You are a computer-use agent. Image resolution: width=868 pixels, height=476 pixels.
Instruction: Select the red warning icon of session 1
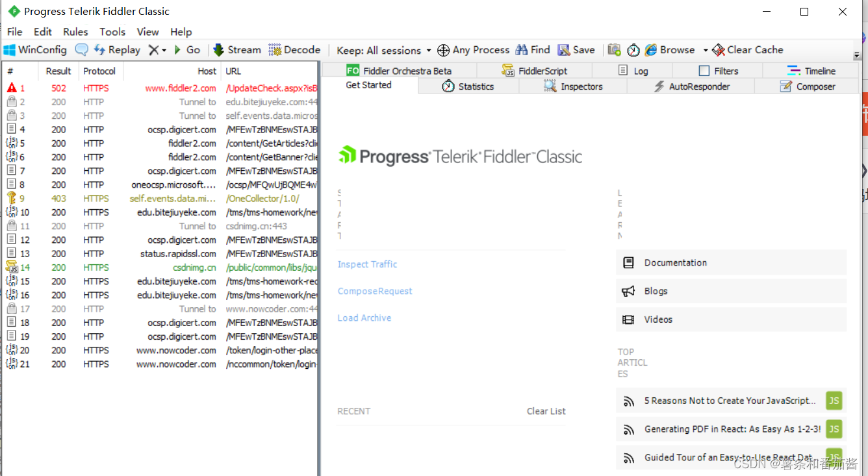12,88
